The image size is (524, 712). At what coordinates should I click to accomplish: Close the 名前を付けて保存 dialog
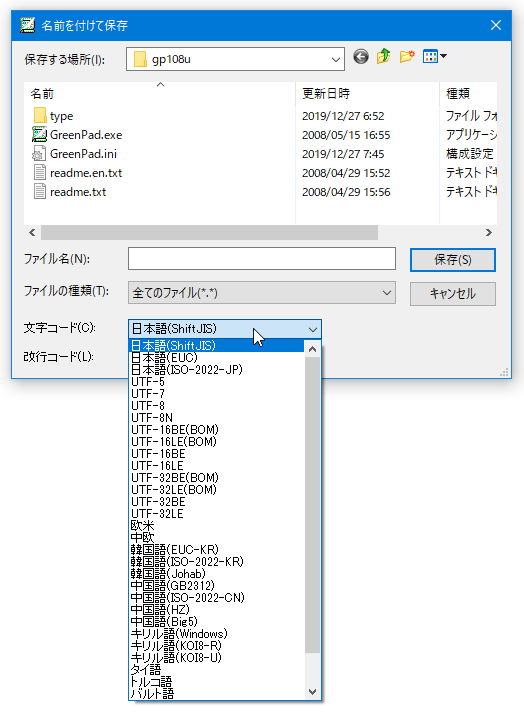496,25
